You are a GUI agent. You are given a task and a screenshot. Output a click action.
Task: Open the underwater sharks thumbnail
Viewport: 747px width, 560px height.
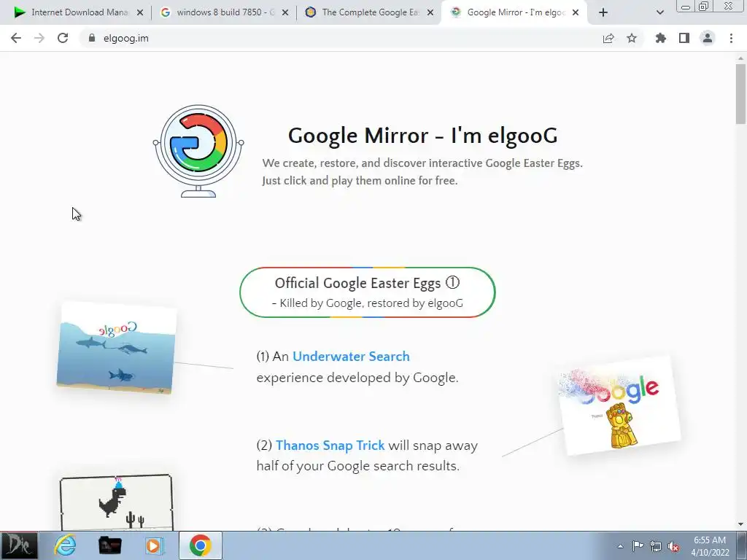tap(116, 349)
